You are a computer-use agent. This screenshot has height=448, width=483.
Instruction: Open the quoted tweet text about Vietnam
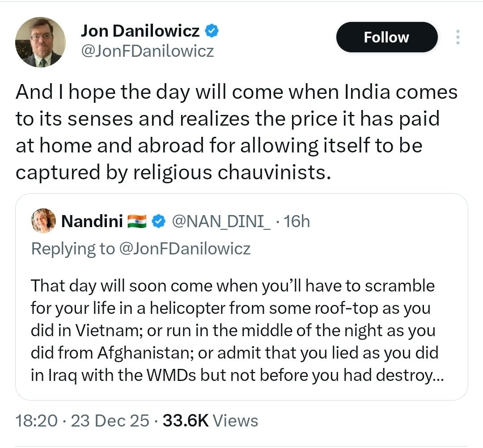coord(233,331)
